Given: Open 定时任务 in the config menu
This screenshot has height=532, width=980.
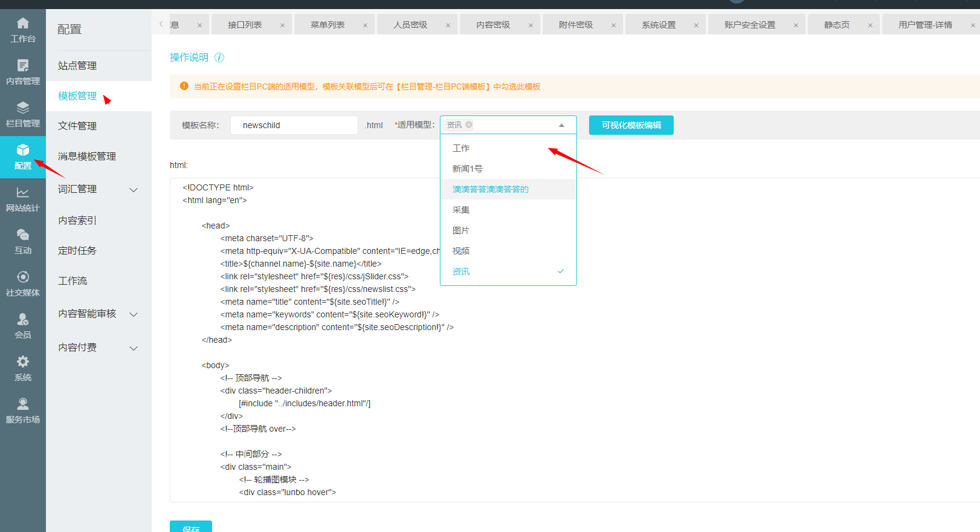Looking at the screenshot, I should pos(98,251).
